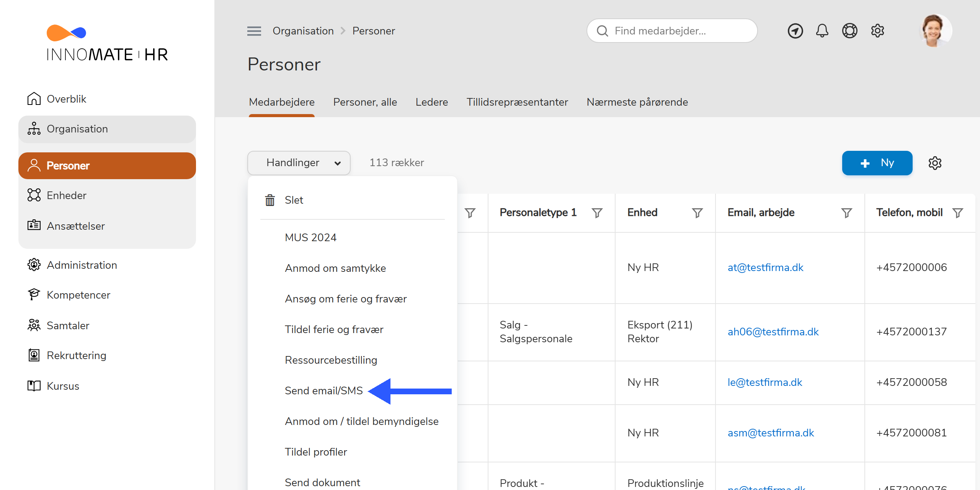Filter the Telefon, mobil column
Viewport: 980px width, 490px height.
958,213
